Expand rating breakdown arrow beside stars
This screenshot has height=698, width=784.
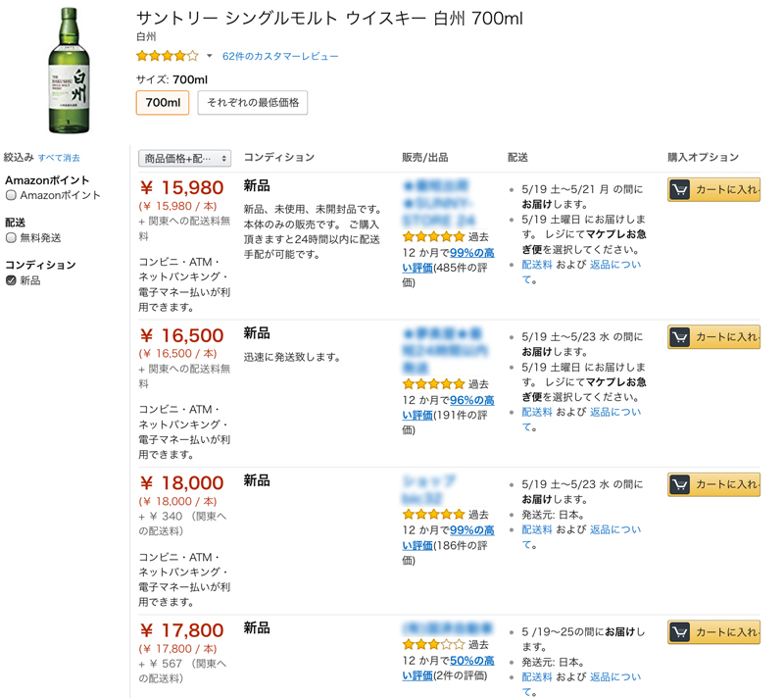pyautogui.click(x=209, y=57)
